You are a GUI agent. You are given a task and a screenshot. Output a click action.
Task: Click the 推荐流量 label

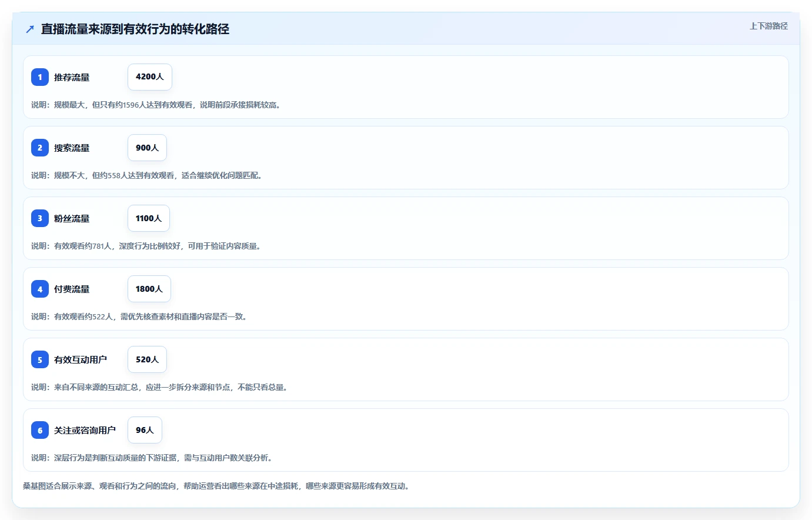(x=72, y=77)
